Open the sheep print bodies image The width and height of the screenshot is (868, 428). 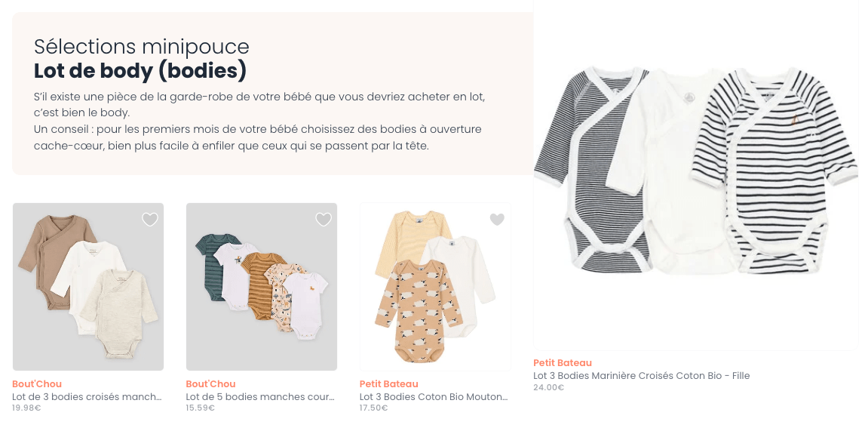click(x=435, y=287)
